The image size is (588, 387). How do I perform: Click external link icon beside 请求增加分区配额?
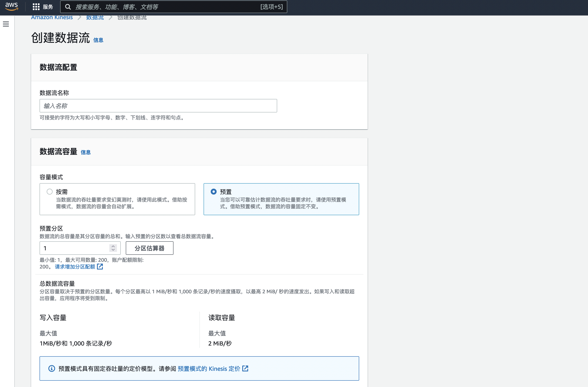click(100, 267)
